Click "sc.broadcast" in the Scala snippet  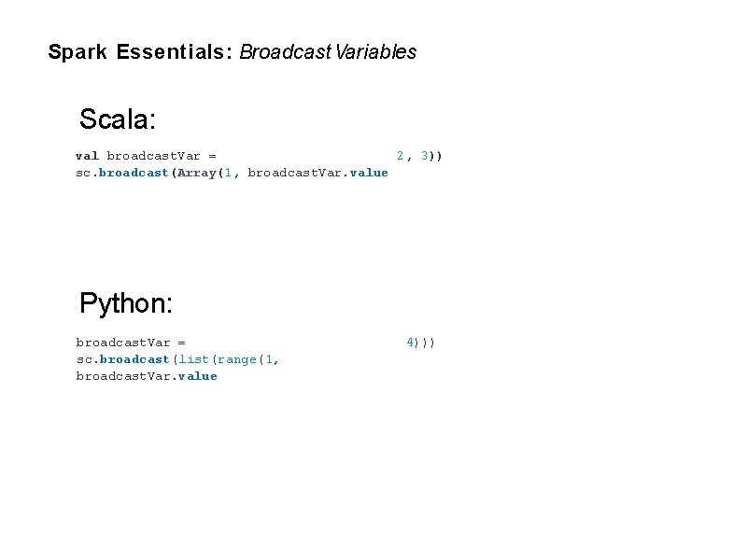pyautogui.click(x=122, y=173)
